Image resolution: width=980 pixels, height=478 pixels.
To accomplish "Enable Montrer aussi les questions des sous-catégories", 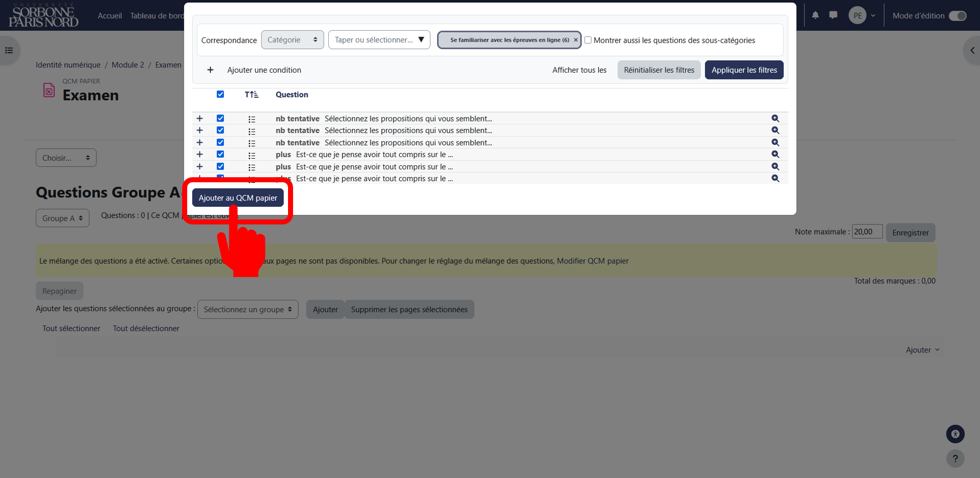I will pos(588,40).
